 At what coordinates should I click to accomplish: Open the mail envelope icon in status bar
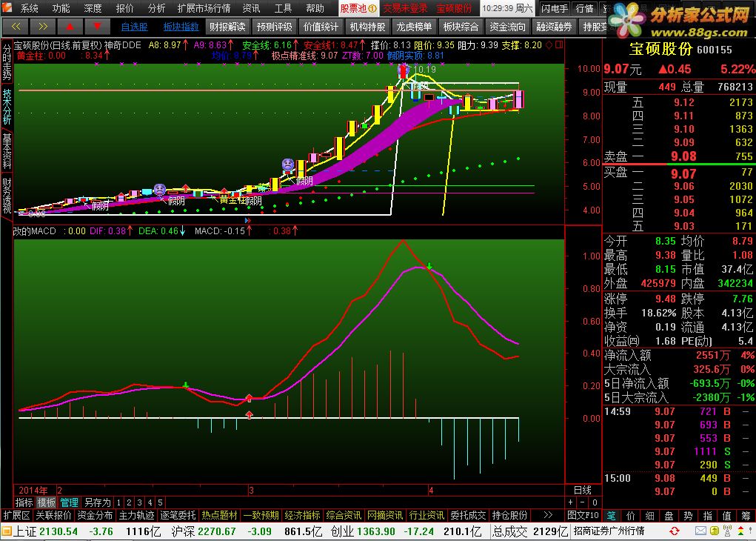pyautogui.click(x=700, y=531)
